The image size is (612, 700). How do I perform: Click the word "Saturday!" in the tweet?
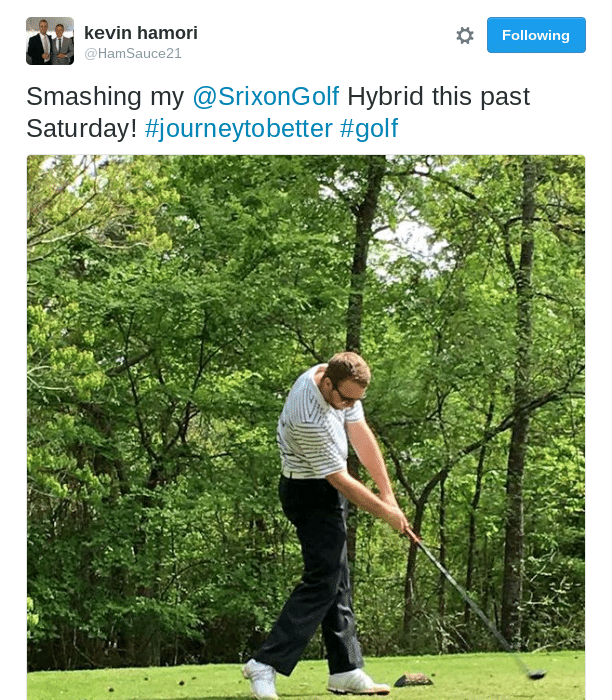coord(82,129)
